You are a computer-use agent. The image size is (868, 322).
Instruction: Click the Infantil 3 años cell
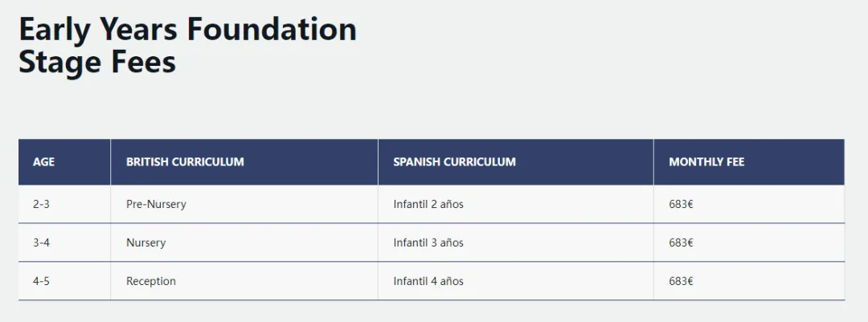coord(516,243)
